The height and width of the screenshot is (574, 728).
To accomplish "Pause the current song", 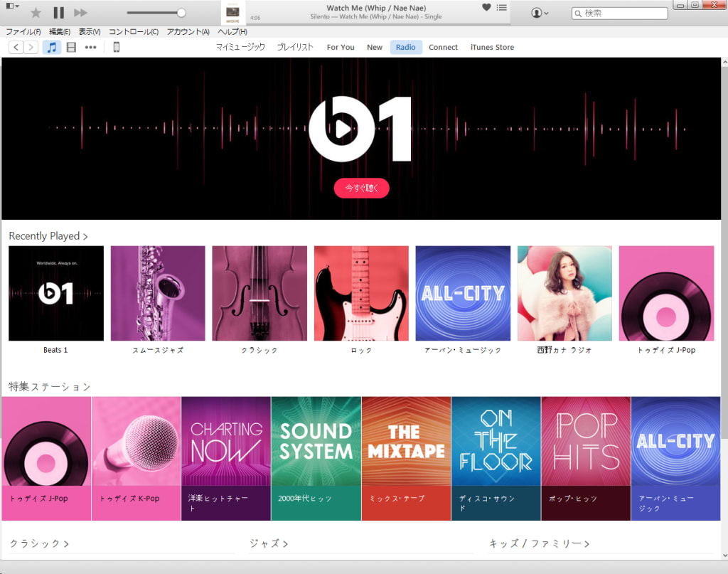I will [58, 13].
